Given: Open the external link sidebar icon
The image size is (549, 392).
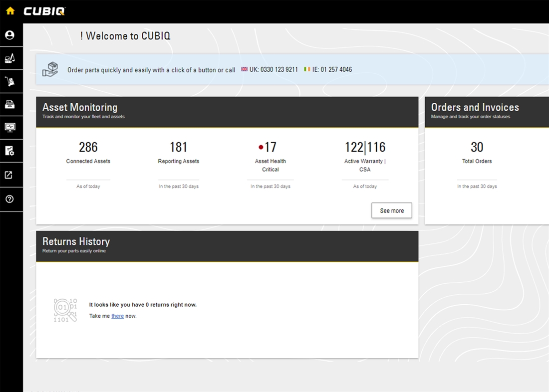Looking at the screenshot, I should coord(9,175).
